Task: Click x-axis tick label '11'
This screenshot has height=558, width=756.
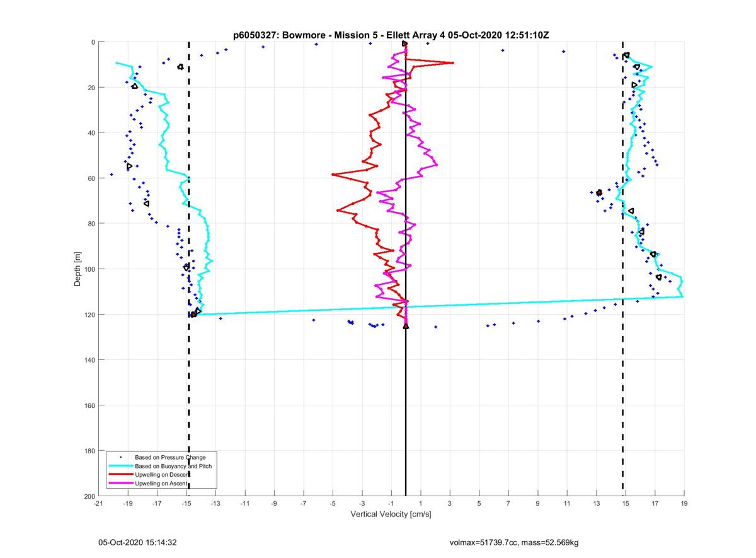Action: tap(567, 504)
